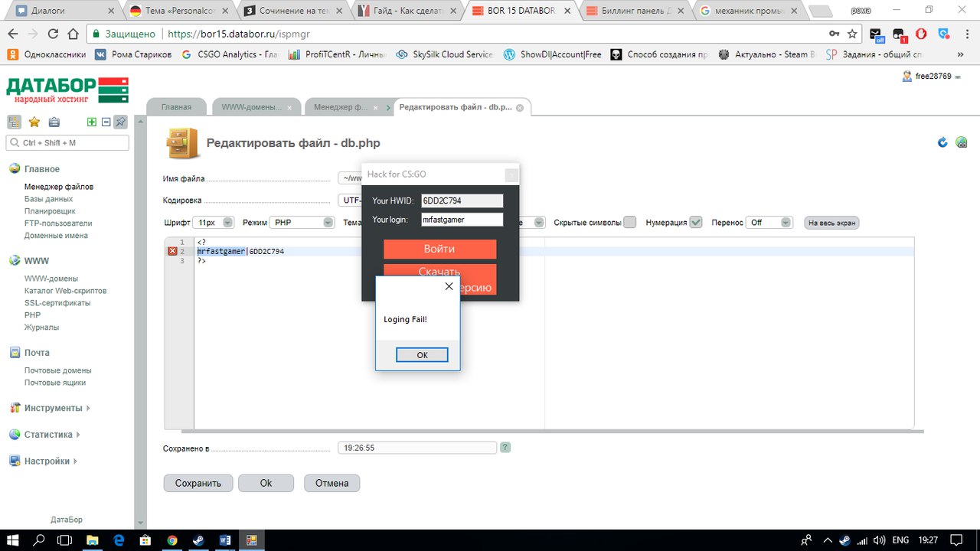Open Steam from the taskbar
This screenshot has height=551, width=980.
pos(198,540)
